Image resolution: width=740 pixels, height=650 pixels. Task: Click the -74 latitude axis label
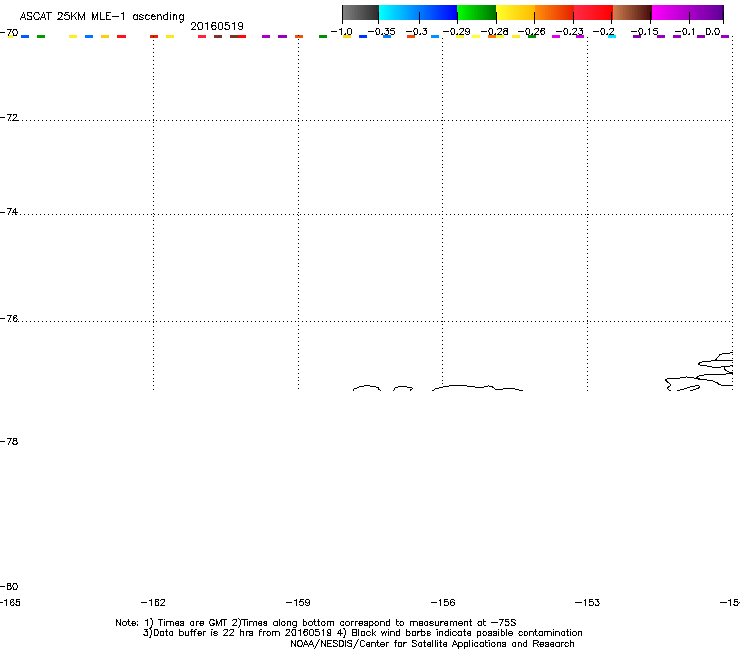9,211
